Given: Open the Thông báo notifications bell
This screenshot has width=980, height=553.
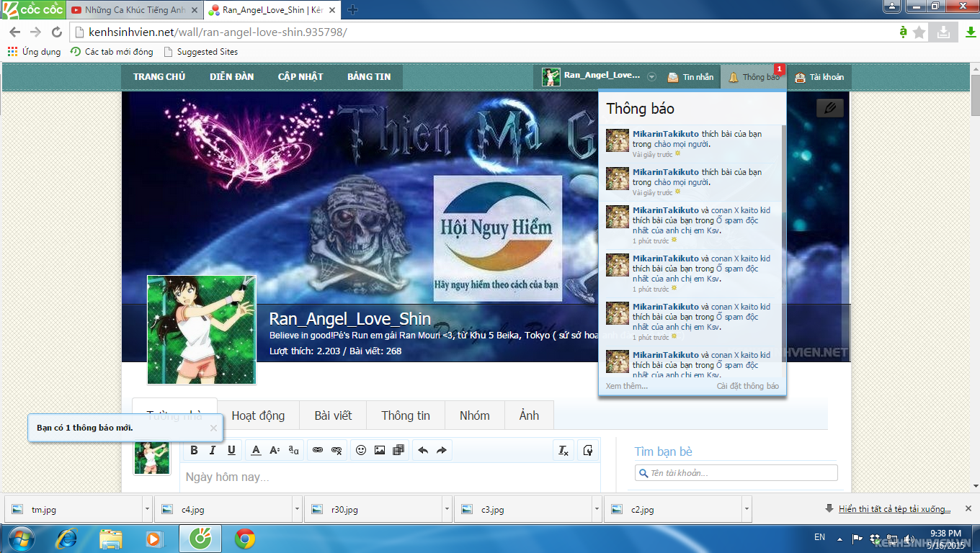Looking at the screenshot, I should coord(754,77).
